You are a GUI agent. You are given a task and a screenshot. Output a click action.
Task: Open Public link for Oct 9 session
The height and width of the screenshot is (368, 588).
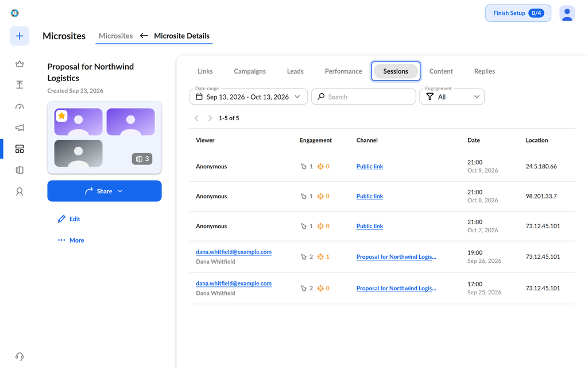pyautogui.click(x=370, y=166)
